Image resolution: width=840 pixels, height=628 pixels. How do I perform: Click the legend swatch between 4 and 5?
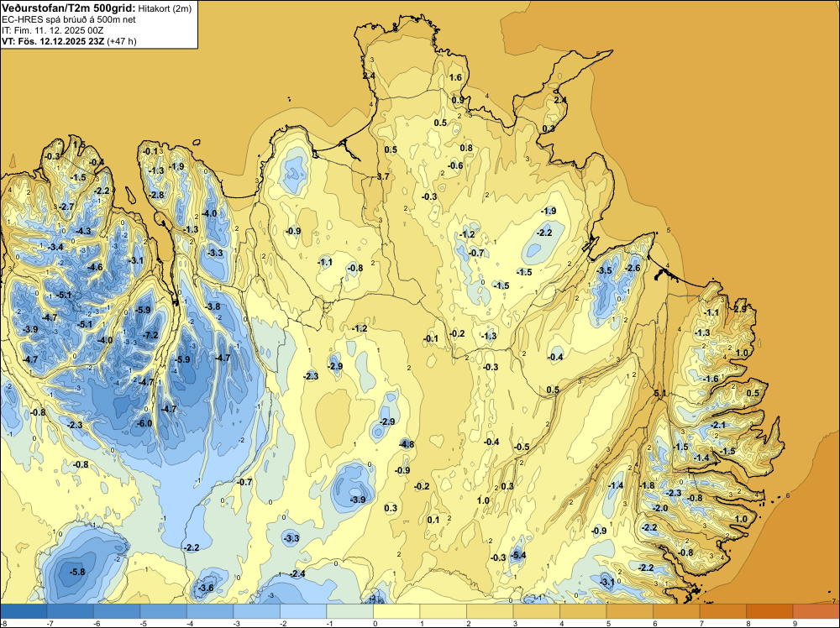pyautogui.click(x=583, y=611)
